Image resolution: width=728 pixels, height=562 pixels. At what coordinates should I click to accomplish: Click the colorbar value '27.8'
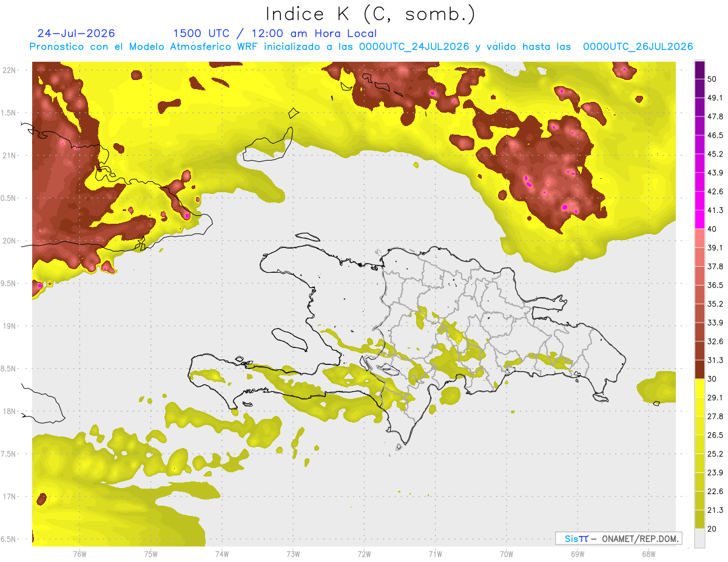pyautogui.click(x=715, y=416)
